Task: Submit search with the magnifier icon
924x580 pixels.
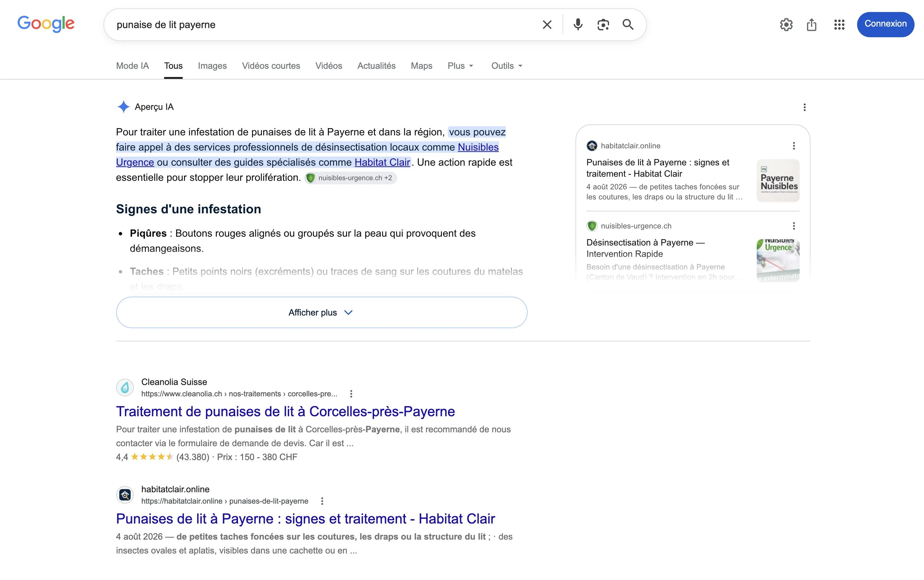Action: click(628, 25)
